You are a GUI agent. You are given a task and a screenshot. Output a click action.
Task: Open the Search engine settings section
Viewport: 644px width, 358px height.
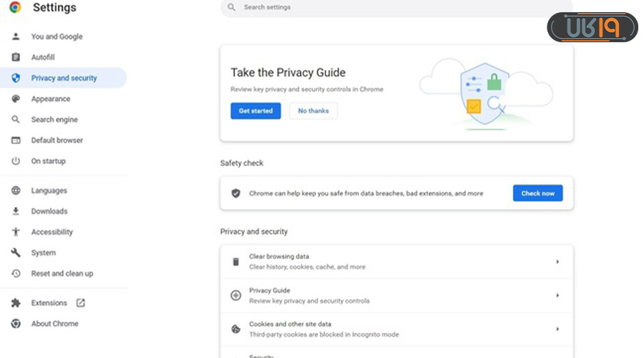tap(54, 120)
